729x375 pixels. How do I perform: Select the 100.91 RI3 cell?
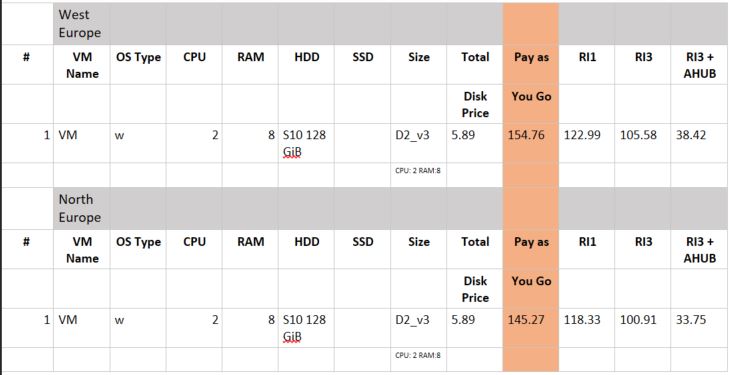(x=638, y=320)
